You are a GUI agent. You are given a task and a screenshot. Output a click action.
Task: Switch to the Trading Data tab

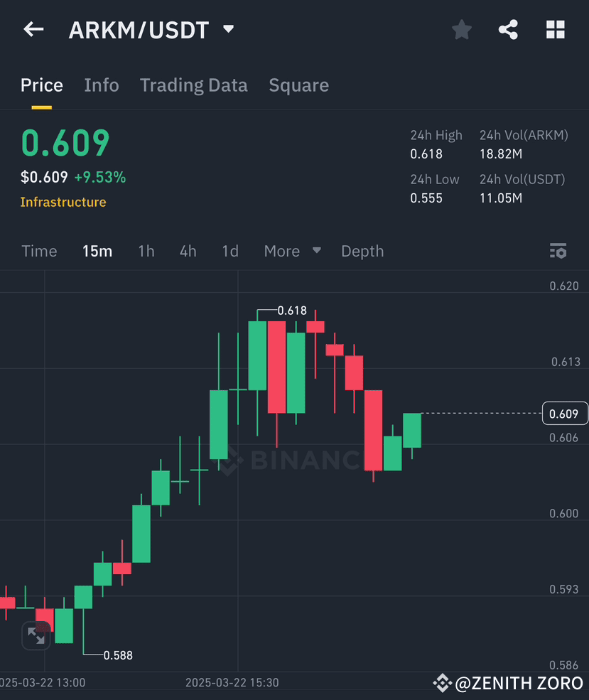193,85
